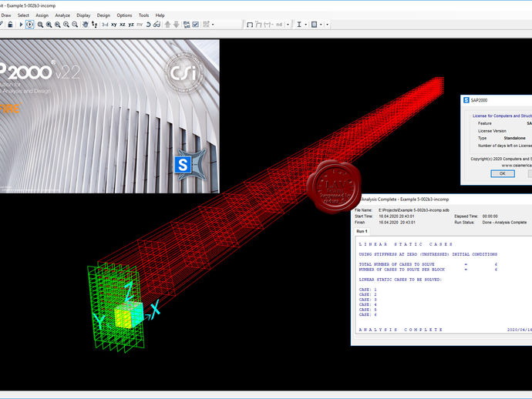Open the last toolbar overflow arrow
This screenshot has height=399, width=532.
pyautogui.click(x=328, y=25)
